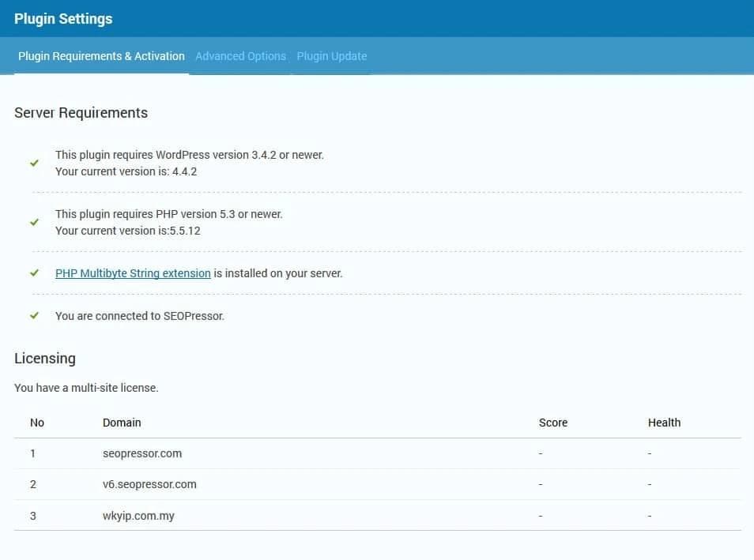The width and height of the screenshot is (754, 560).
Task: Click the Domain column header
Action: pyautogui.click(x=122, y=423)
